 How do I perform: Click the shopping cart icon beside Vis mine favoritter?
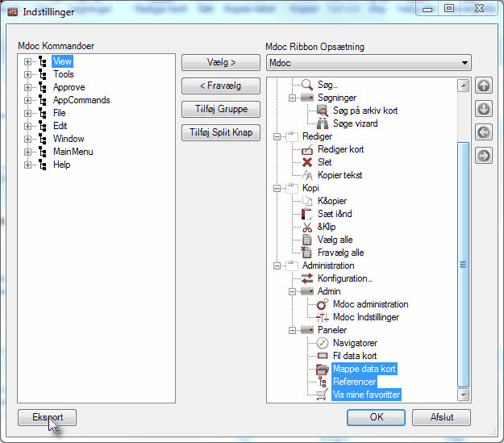(x=322, y=395)
